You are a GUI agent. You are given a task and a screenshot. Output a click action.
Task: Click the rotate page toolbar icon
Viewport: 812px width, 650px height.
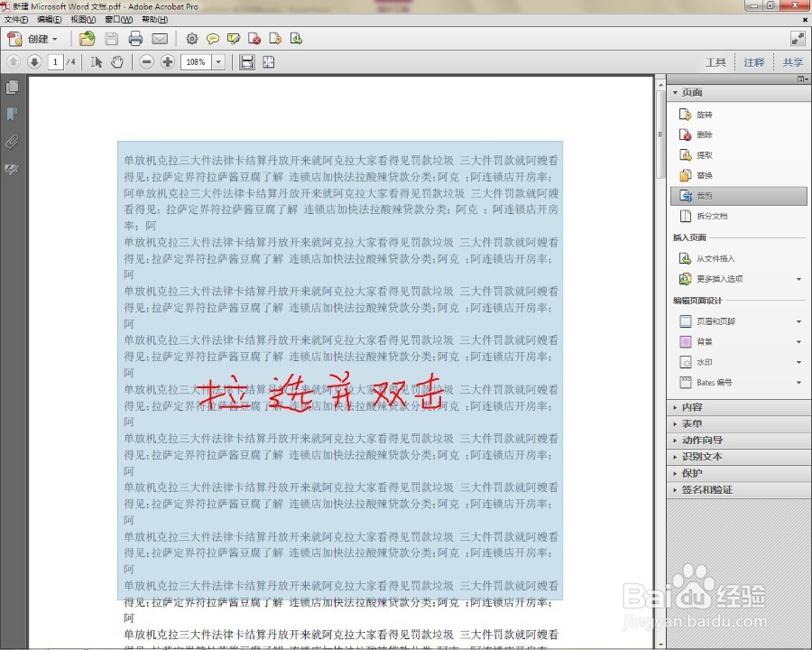275,39
